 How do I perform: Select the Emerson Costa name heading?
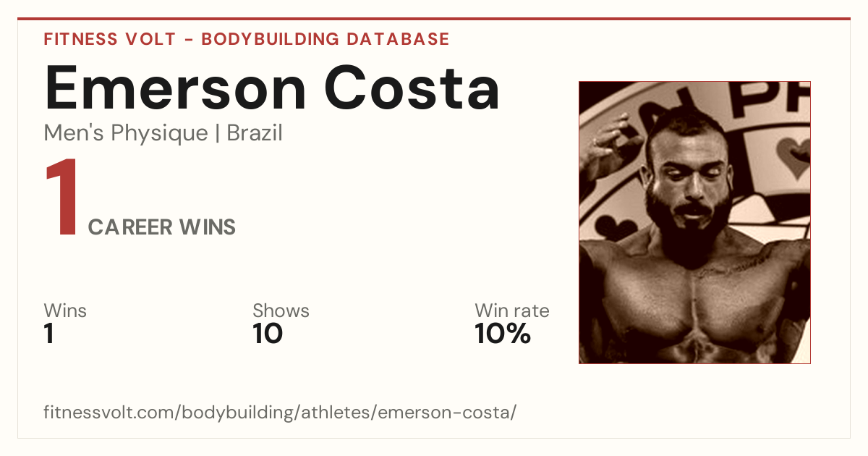272,87
